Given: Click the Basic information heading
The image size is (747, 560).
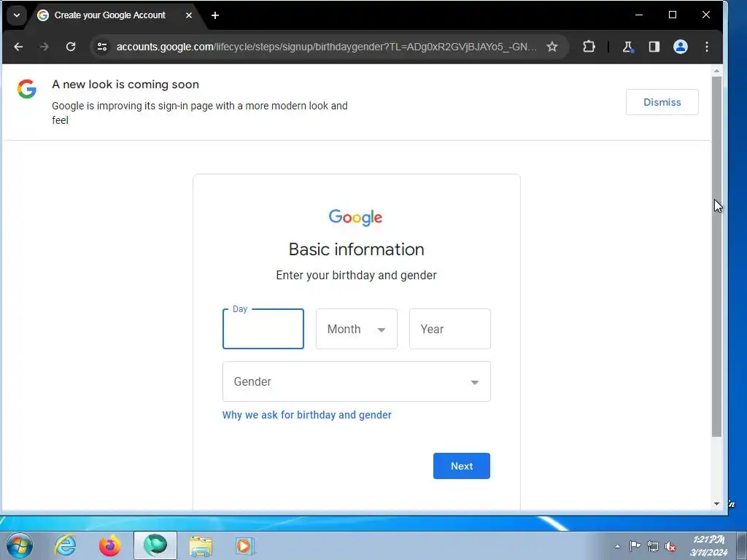Looking at the screenshot, I should tap(356, 249).
